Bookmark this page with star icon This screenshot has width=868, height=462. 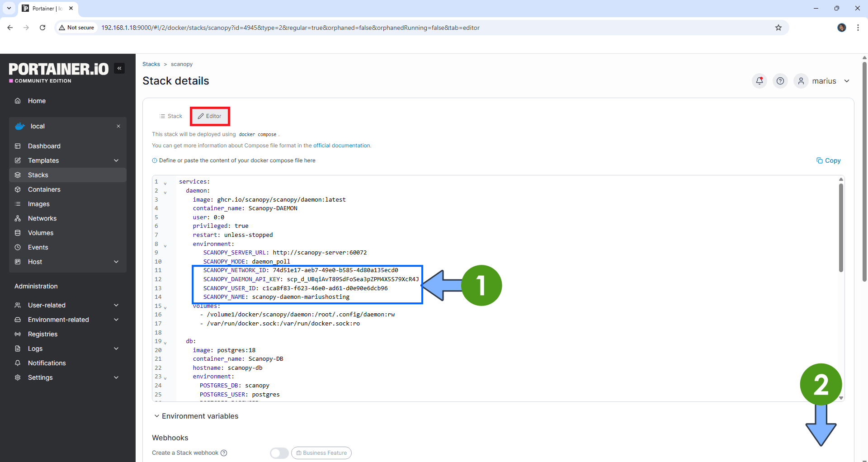[x=778, y=28]
